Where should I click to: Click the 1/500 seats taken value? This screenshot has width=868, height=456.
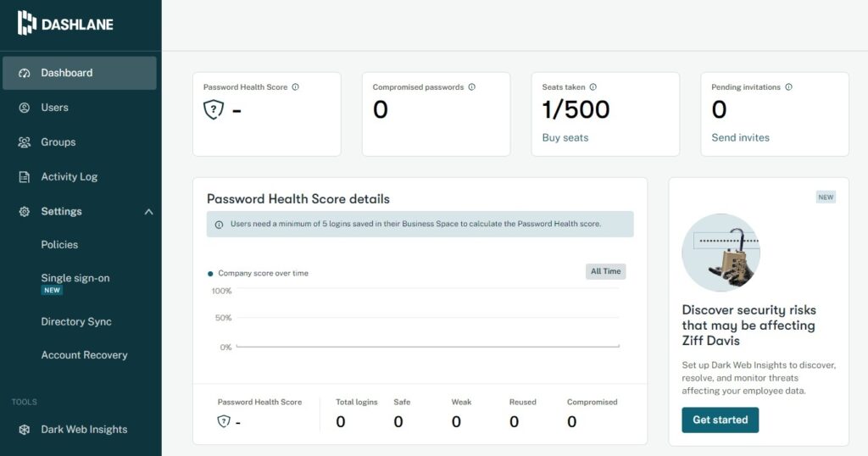576,109
